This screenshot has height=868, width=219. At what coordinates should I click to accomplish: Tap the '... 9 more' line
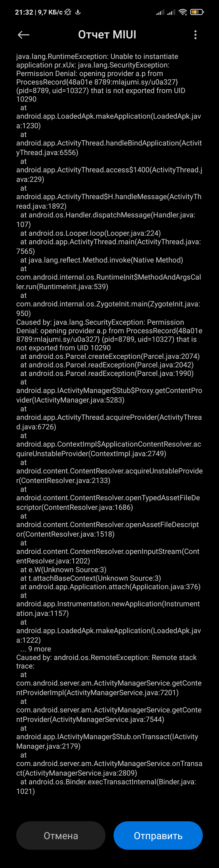(36, 649)
